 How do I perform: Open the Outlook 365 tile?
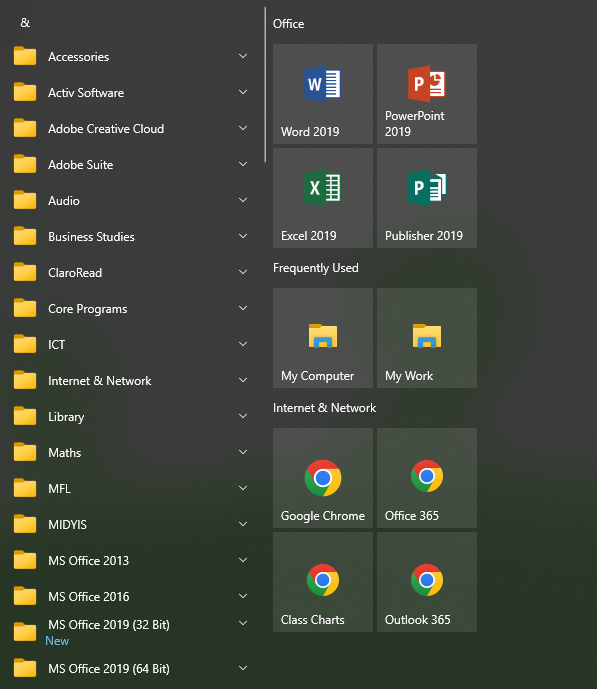[427, 582]
